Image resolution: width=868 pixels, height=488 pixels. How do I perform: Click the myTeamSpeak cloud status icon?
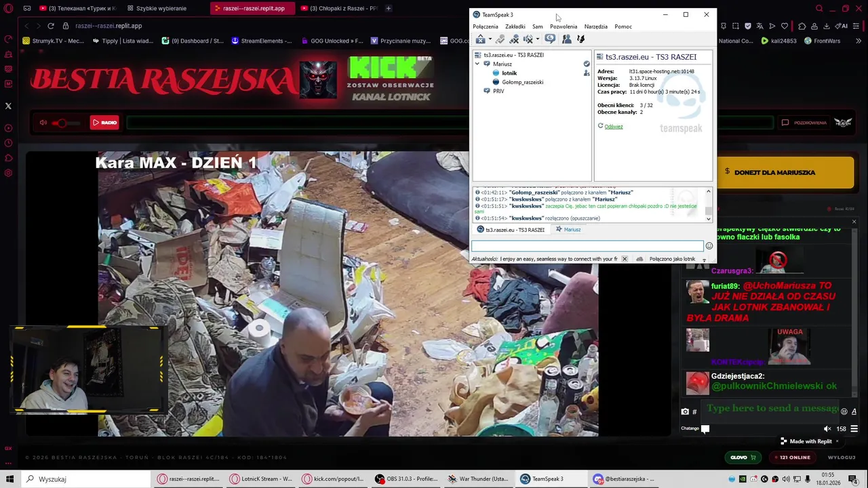click(x=639, y=259)
